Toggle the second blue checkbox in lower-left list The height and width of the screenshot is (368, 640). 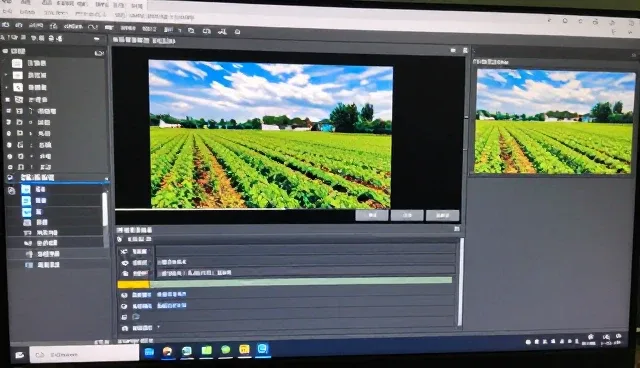(x=26, y=200)
